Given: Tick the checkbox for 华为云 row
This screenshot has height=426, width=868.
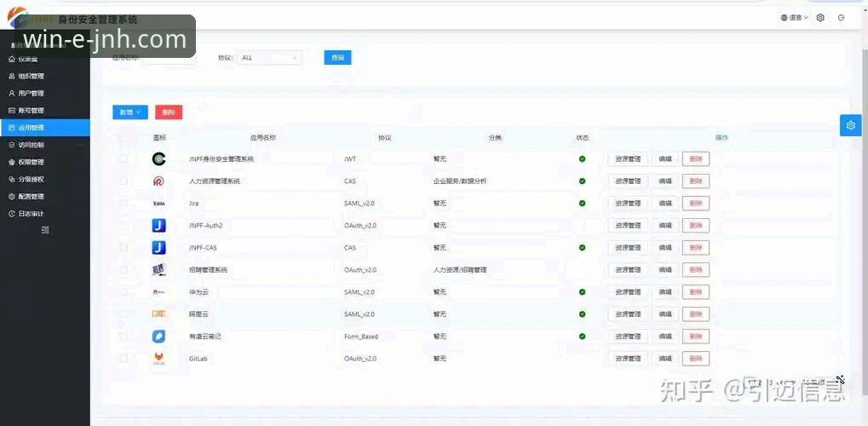Looking at the screenshot, I should tap(124, 292).
